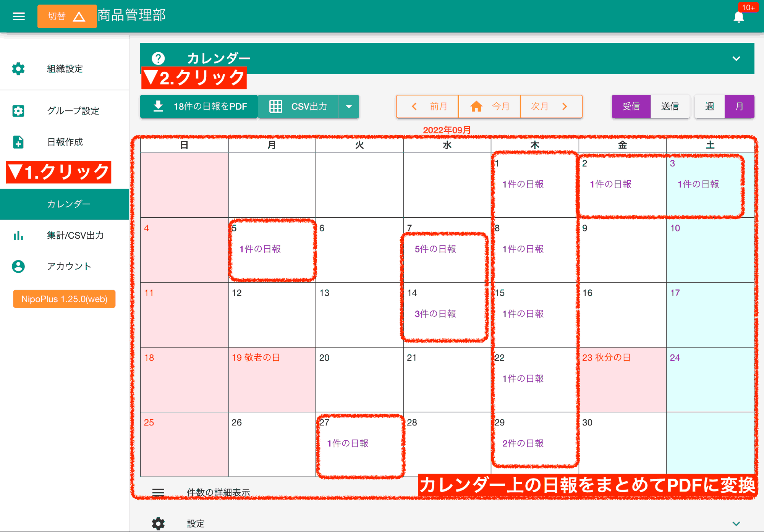The width and height of the screenshot is (764, 532).
Task: Click the 日報作成 document icon in sidebar
Action: [x=18, y=142]
